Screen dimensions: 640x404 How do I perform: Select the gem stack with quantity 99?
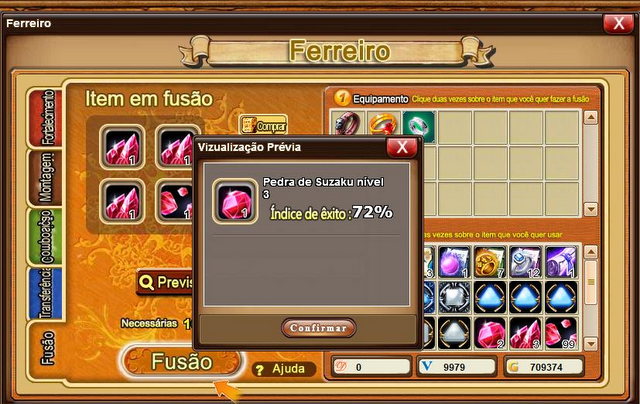561,333
